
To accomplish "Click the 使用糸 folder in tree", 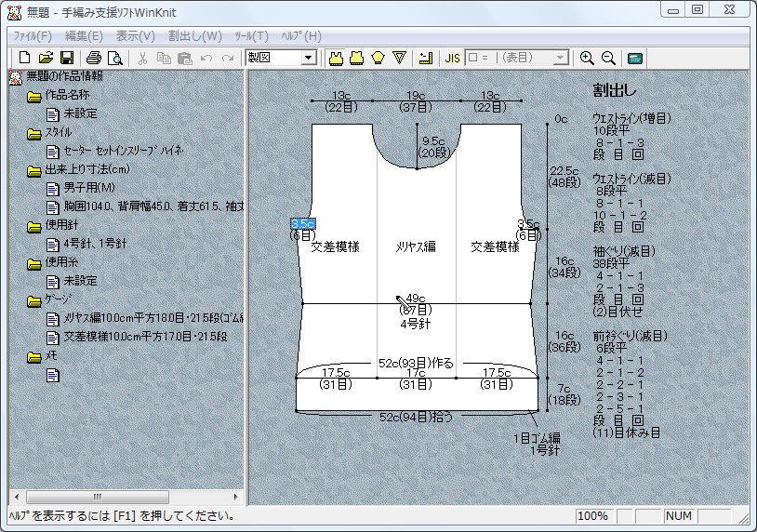I will coord(61,261).
